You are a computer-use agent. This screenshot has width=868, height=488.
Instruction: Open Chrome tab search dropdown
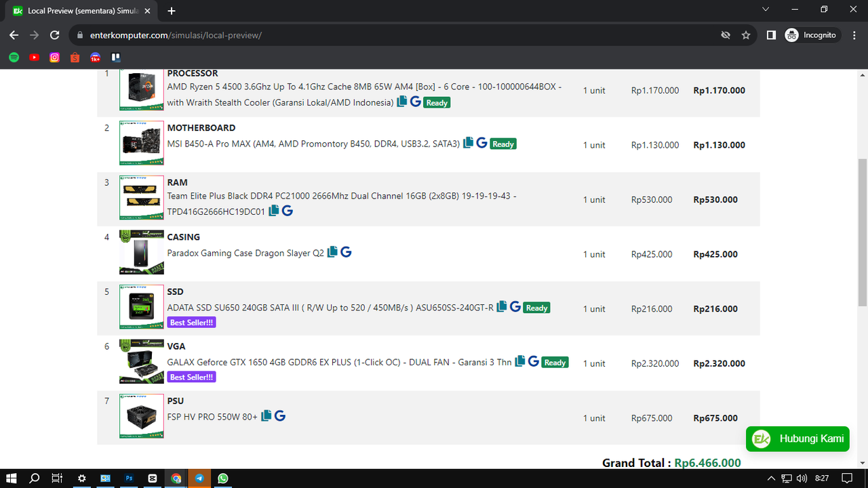(766, 9)
